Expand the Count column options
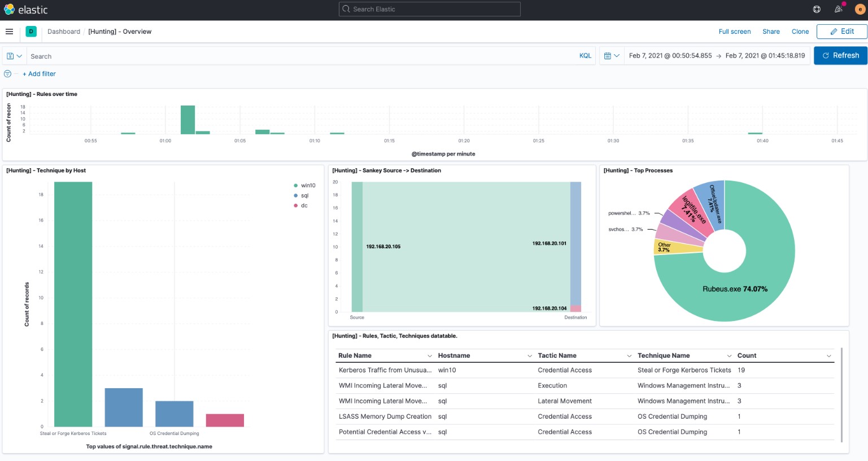 click(x=828, y=356)
